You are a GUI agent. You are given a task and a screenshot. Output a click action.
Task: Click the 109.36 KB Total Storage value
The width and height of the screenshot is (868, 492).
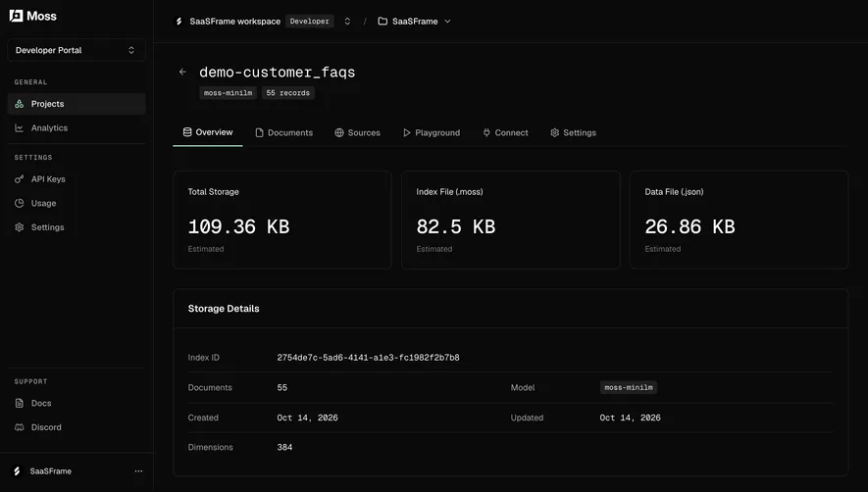[x=238, y=227]
